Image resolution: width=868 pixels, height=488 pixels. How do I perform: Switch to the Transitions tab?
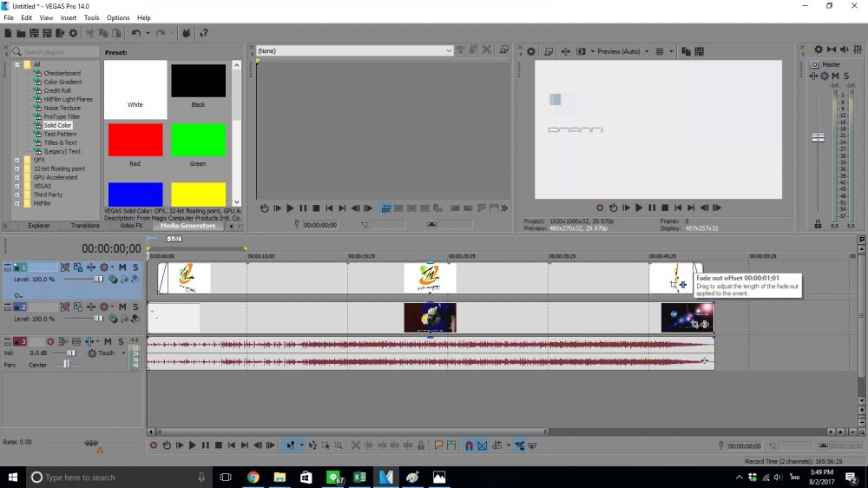point(85,226)
